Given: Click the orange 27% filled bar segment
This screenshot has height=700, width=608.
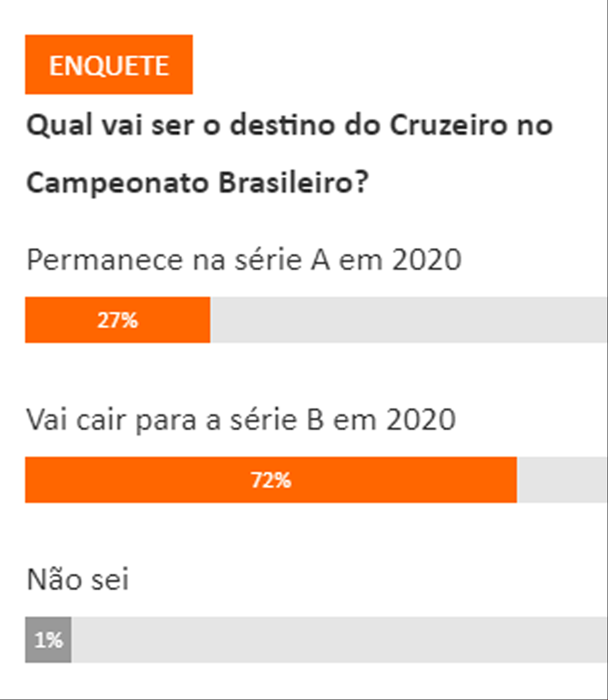Looking at the screenshot, I should [118, 320].
